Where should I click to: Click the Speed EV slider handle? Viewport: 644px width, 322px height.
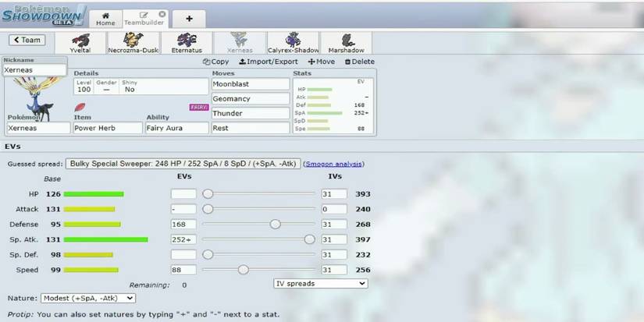point(243,270)
